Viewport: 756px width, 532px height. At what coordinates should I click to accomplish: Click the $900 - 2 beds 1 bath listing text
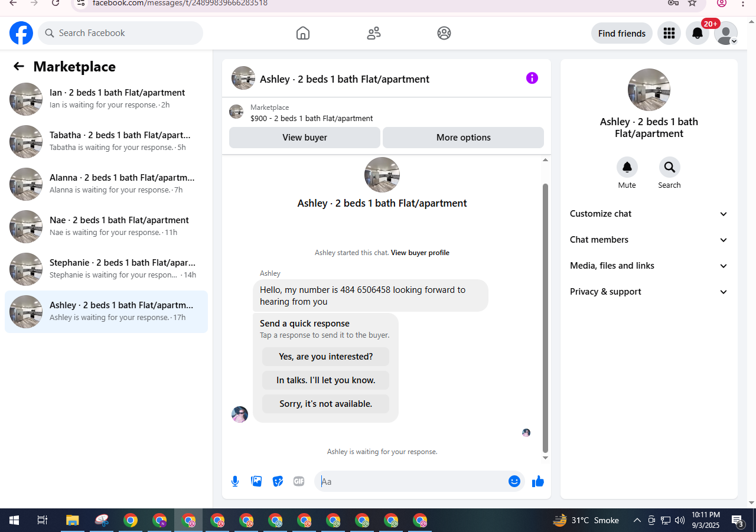(312, 118)
